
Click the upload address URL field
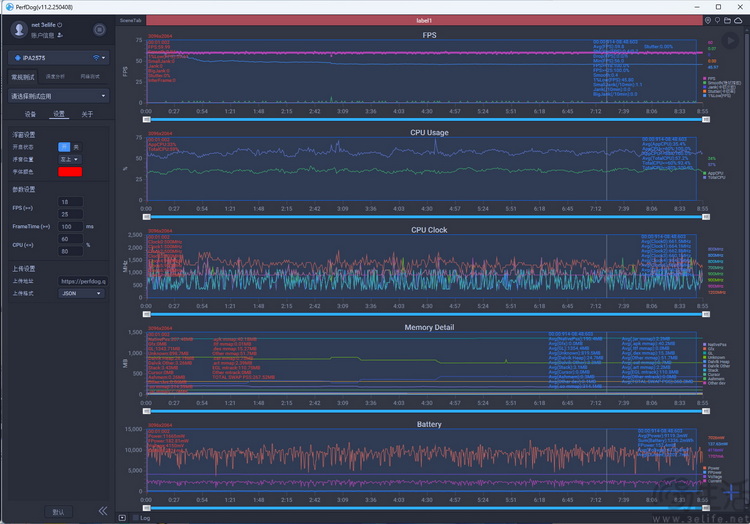[x=83, y=282]
